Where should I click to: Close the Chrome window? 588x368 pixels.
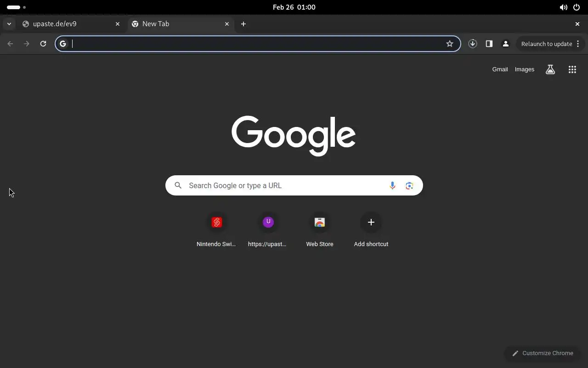point(577,24)
